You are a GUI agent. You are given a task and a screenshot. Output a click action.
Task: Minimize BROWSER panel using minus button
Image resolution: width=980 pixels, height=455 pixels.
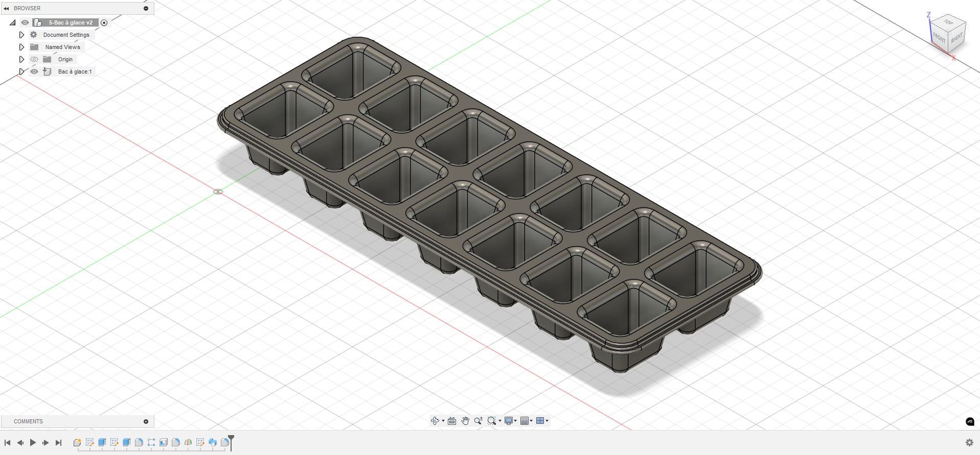click(x=146, y=8)
